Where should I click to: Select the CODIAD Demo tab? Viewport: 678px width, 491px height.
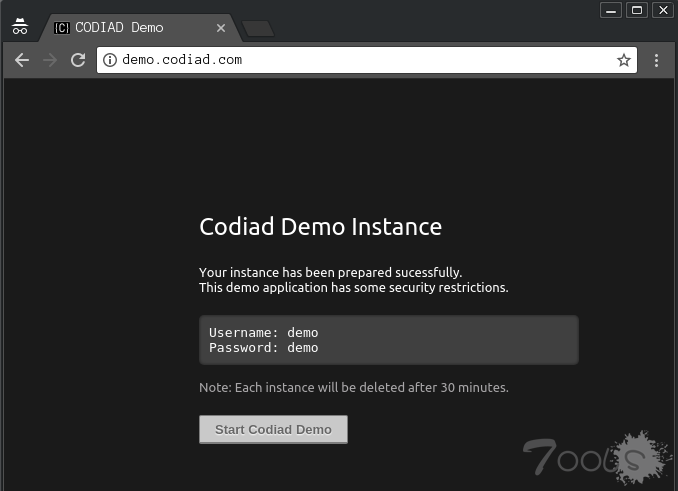pyautogui.click(x=140, y=28)
